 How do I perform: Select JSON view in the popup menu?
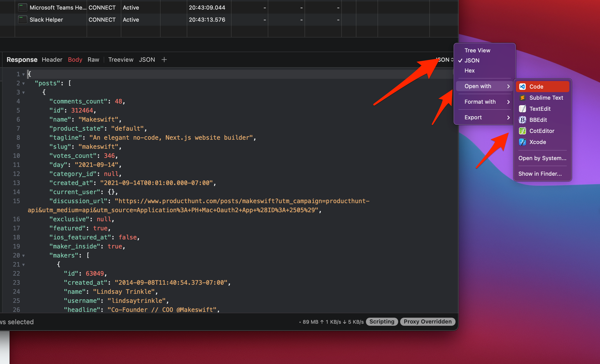point(484,60)
